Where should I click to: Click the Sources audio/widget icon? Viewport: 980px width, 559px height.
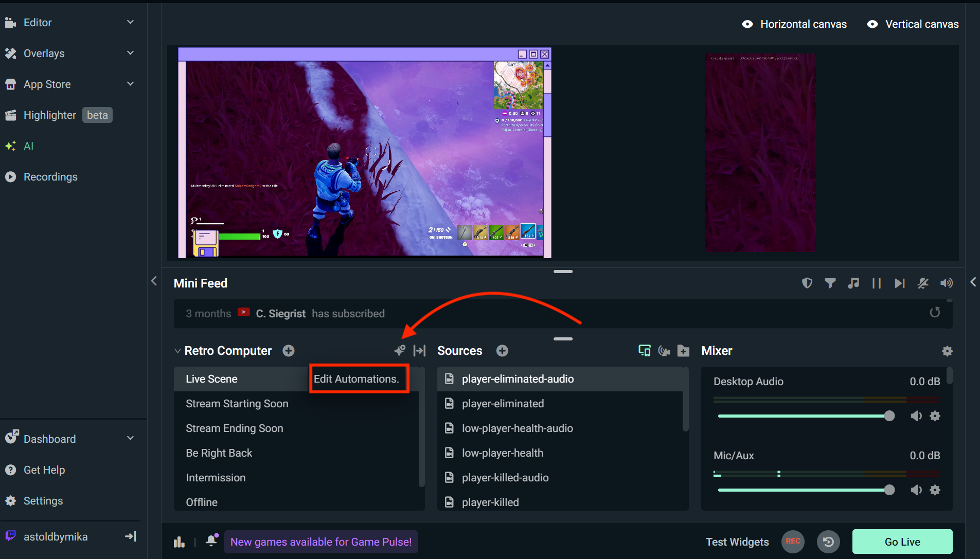(664, 351)
